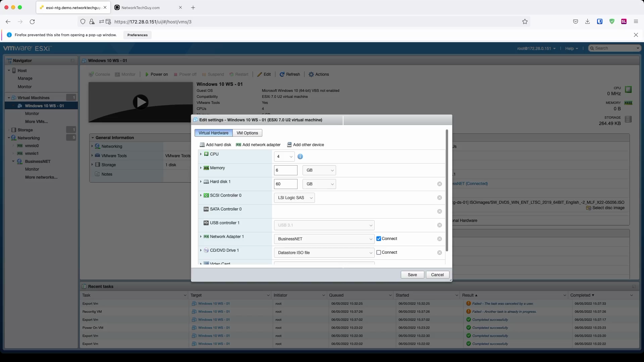The width and height of the screenshot is (644, 362).
Task: Click the green shield extension icon
Action: tap(612, 22)
